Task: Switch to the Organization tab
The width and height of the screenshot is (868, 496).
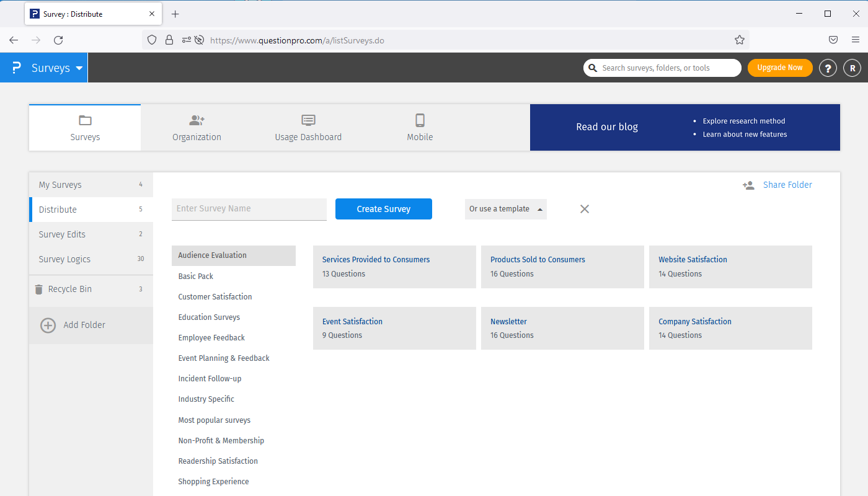Action: tap(197, 128)
